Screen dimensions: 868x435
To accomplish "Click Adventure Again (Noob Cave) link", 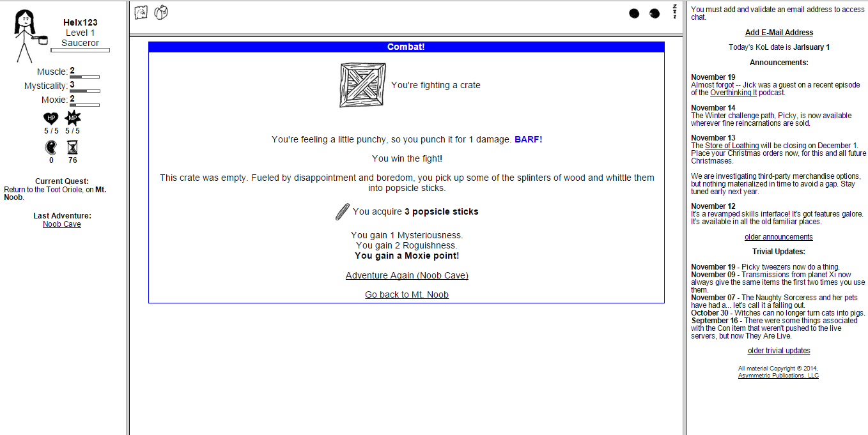I will [x=407, y=275].
